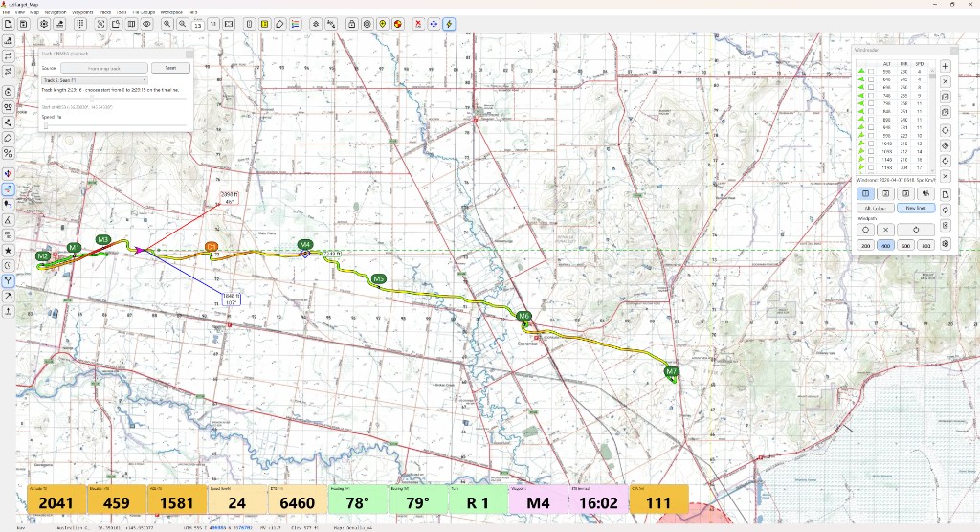
Task: Toggle the Windreader view 1 button
Action: coord(865,194)
